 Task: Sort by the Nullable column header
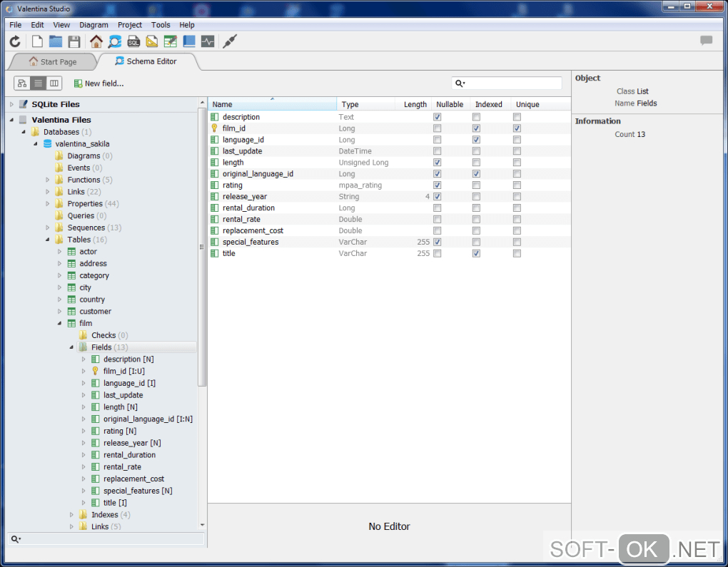(x=450, y=104)
